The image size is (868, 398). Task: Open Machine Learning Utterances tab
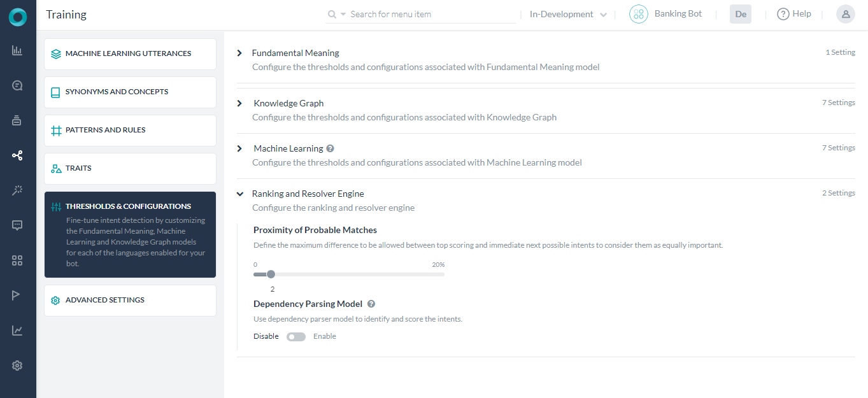[x=131, y=54]
